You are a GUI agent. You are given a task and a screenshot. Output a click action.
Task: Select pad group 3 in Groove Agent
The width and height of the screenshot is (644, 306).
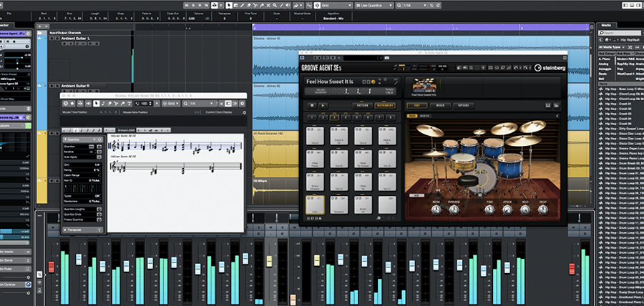[x=334, y=117]
